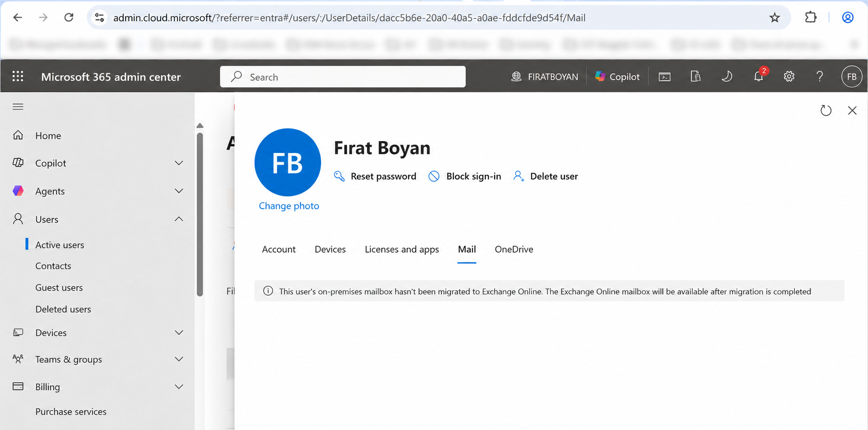Screen dimensions: 868x430
Task: Expand the Teams & groups chevron
Action: pyautogui.click(x=179, y=359)
